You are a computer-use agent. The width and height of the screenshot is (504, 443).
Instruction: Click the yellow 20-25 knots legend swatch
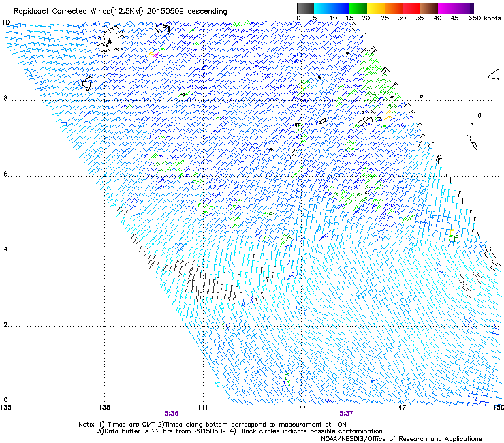pyautogui.click(x=376, y=8)
